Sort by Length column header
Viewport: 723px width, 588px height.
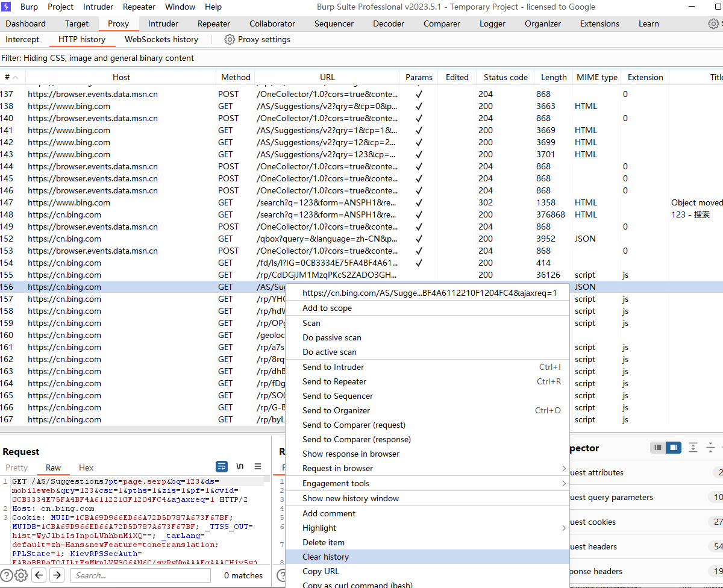[554, 77]
